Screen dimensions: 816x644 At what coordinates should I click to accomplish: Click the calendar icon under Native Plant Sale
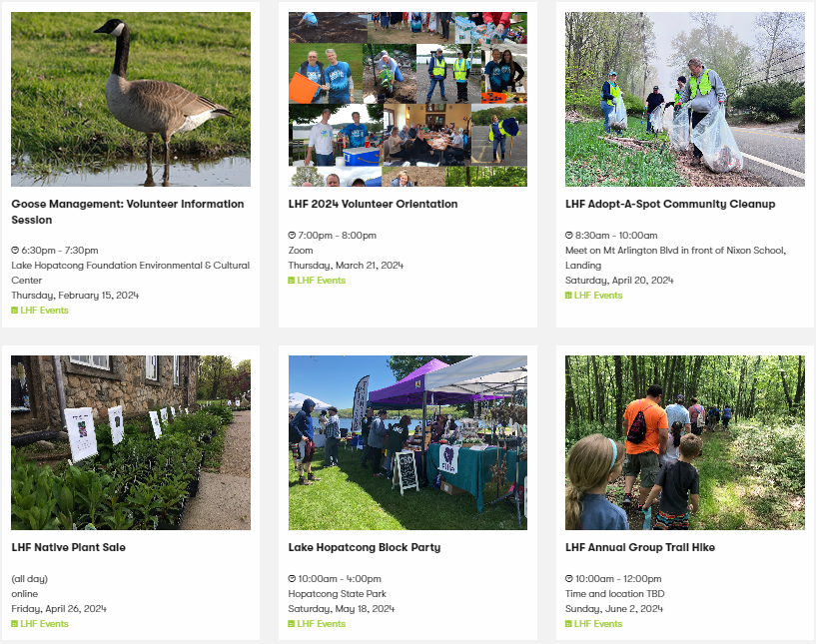[15, 624]
